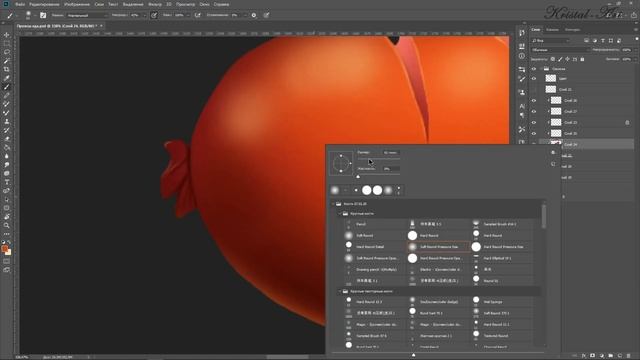This screenshot has height=360, width=640.
Task: Filter layers by pixel layer icon
Action: (587, 41)
